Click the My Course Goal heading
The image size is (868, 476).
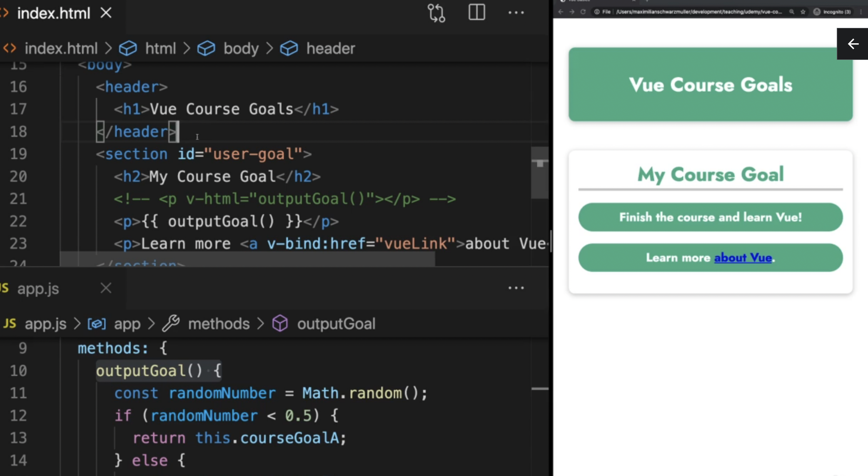pyautogui.click(x=711, y=174)
